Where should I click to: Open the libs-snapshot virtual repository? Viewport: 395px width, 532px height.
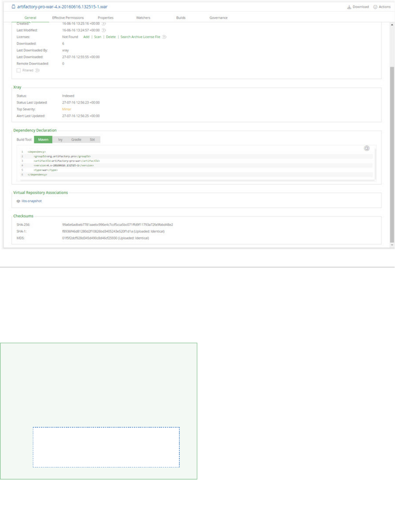pyautogui.click(x=32, y=201)
